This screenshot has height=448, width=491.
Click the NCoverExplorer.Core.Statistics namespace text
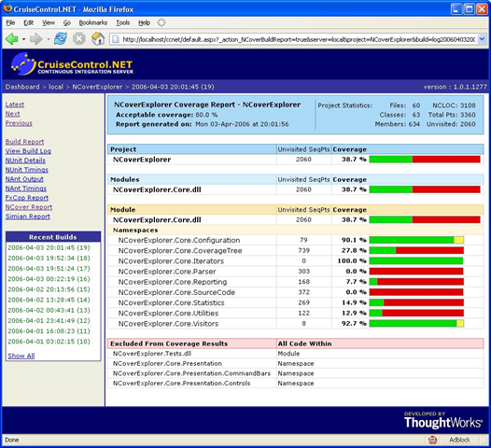pyautogui.click(x=171, y=302)
